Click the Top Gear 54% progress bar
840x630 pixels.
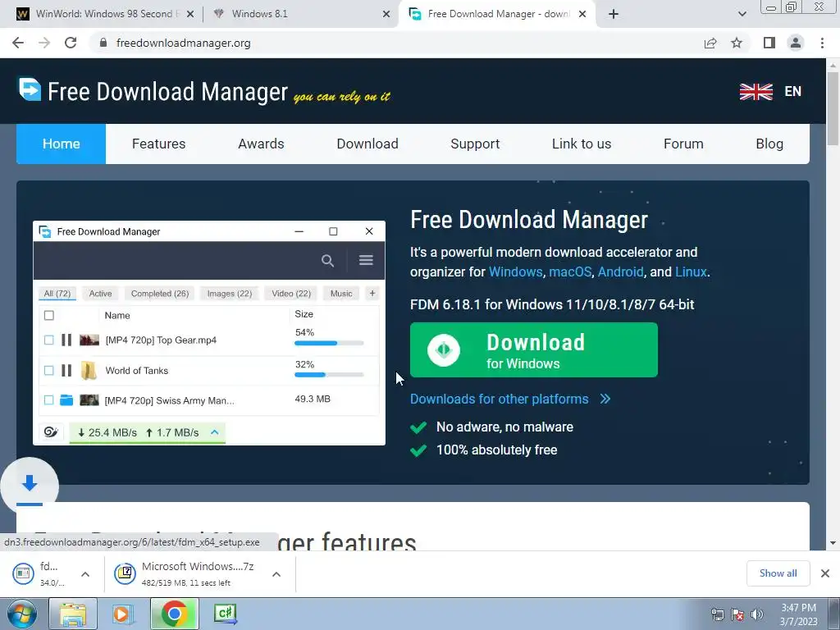pos(329,343)
